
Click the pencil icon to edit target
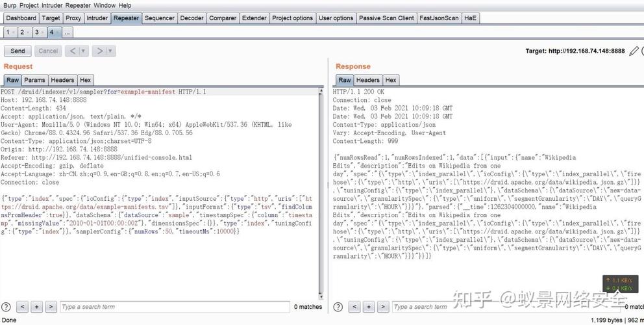[x=634, y=51]
